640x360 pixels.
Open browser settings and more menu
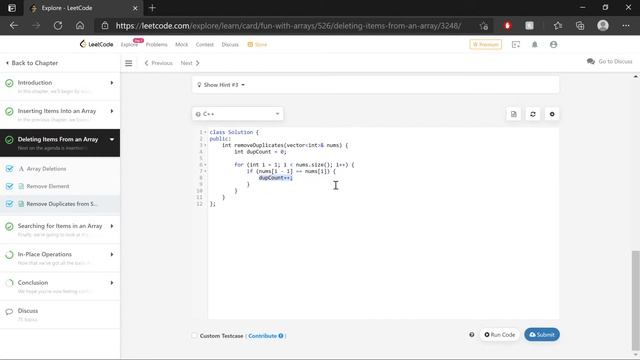click(x=626, y=26)
